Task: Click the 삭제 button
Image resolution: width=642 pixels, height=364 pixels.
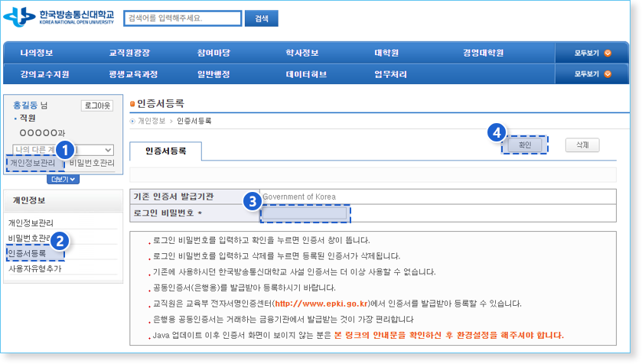Action: coord(582,145)
